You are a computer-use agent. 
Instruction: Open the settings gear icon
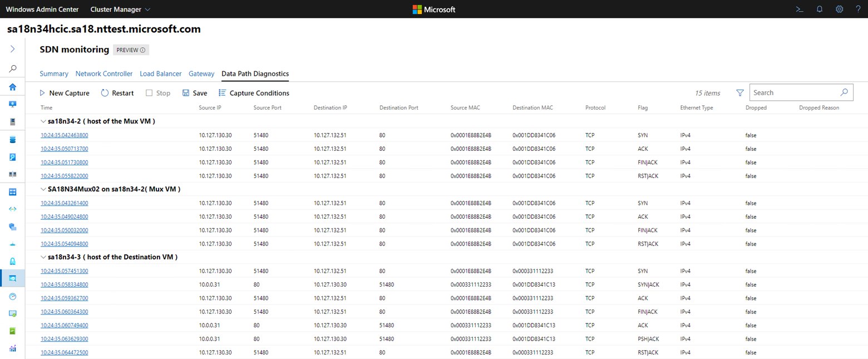coord(839,9)
